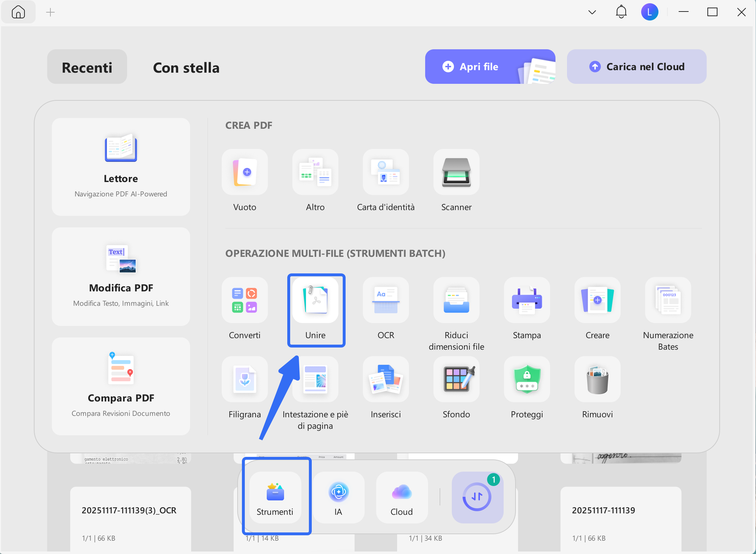Open Cloud from the bottom dock
This screenshot has height=554, width=756.
coord(401,498)
